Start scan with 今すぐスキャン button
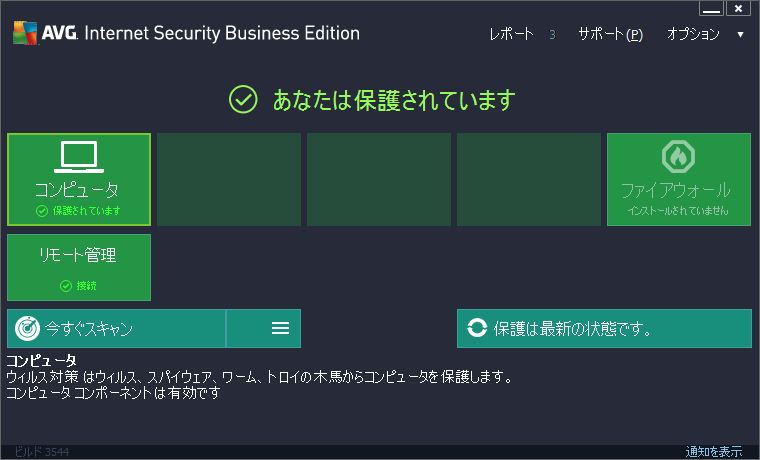 coord(117,329)
